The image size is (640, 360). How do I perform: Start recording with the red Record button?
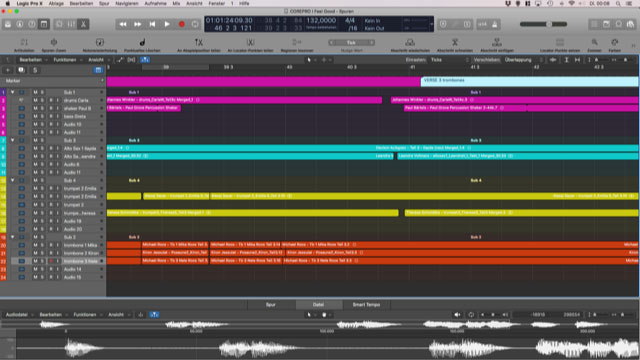tap(182, 24)
